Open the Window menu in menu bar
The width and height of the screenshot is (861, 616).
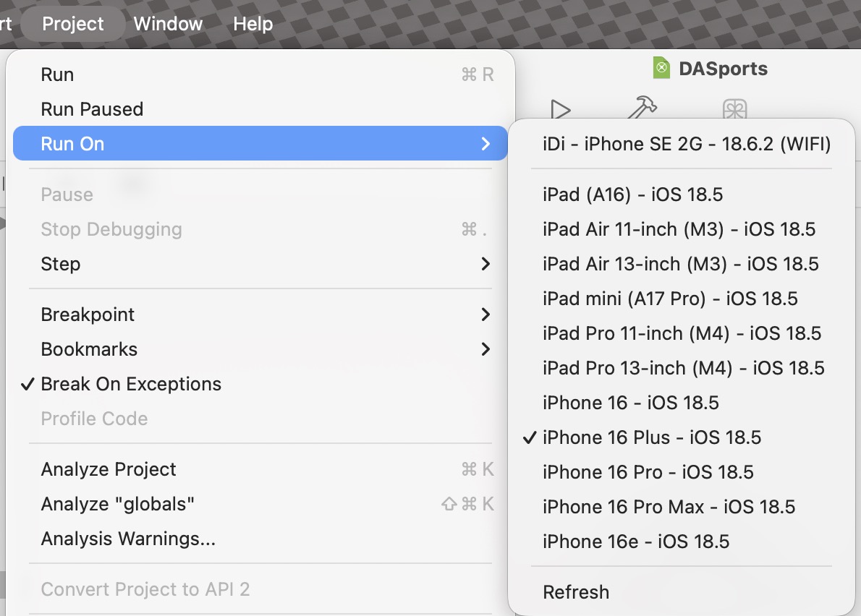tap(168, 24)
